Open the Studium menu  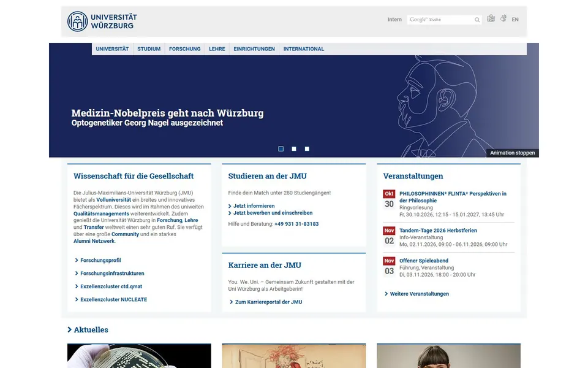pos(149,49)
